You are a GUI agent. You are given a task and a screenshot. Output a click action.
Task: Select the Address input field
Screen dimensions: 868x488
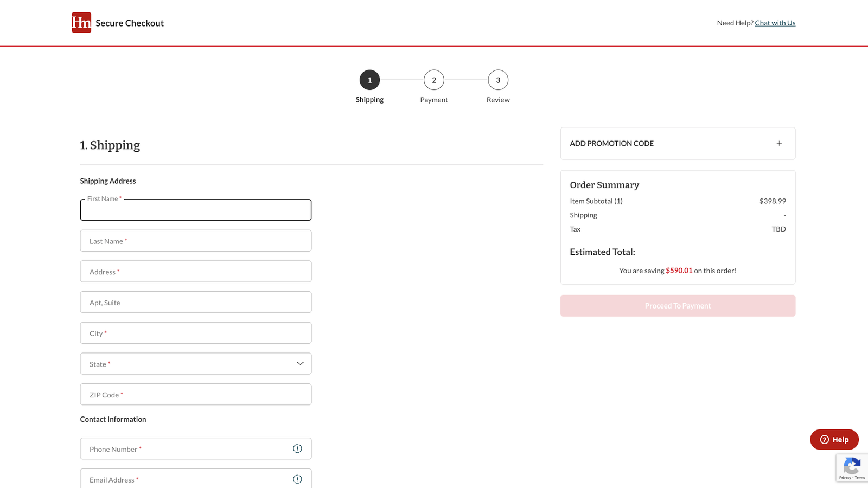pos(195,272)
